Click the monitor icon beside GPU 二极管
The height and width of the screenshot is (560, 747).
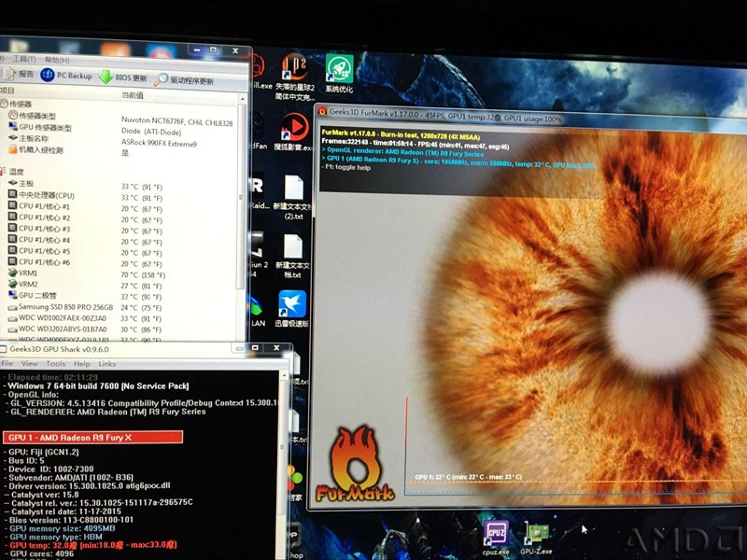pos(13,295)
